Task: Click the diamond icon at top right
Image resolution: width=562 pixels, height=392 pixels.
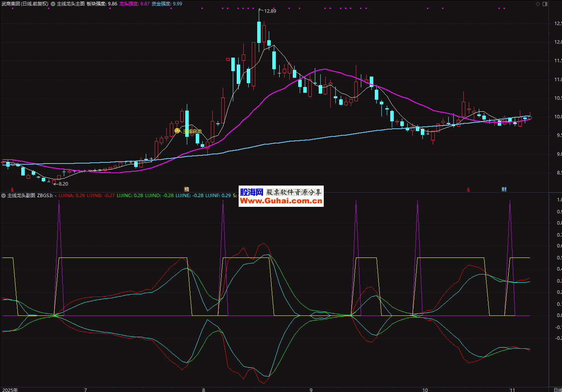Action: [x=538, y=4]
